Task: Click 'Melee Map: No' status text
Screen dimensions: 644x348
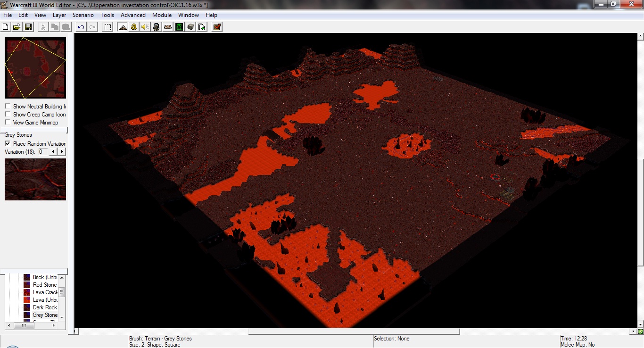Action: click(x=578, y=345)
